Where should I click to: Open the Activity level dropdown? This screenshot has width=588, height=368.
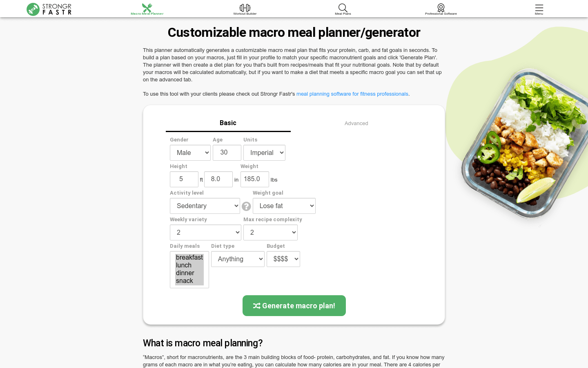click(205, 206)
